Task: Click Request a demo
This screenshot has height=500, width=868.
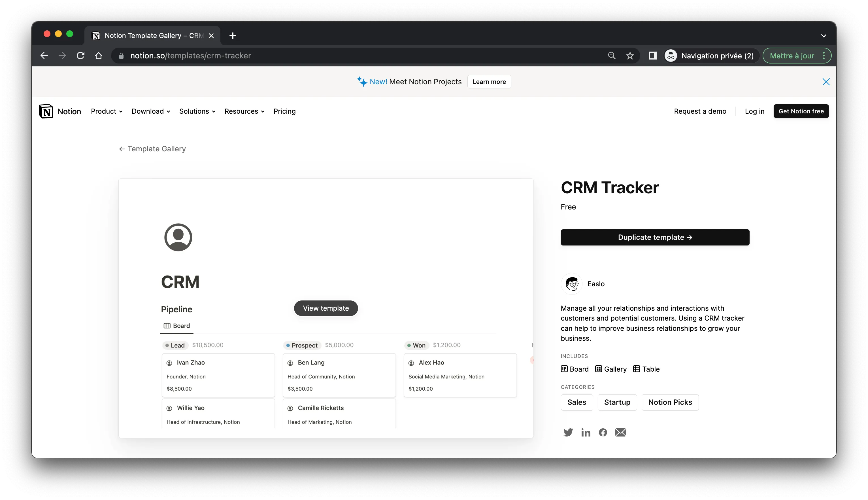Action: tap(700, 111)
